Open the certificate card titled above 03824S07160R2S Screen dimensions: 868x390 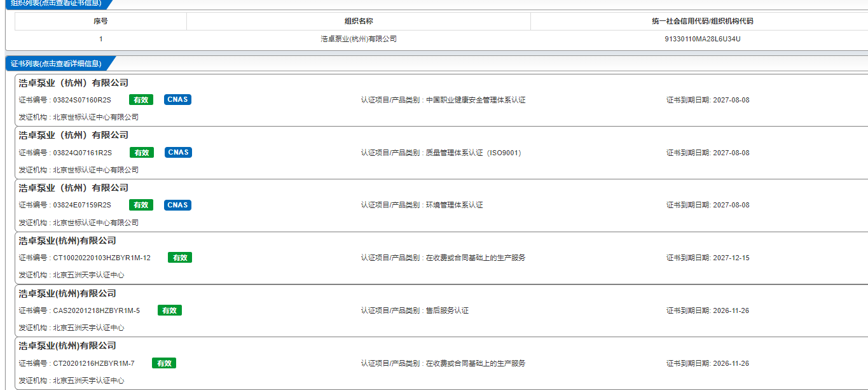coord(74,83)
